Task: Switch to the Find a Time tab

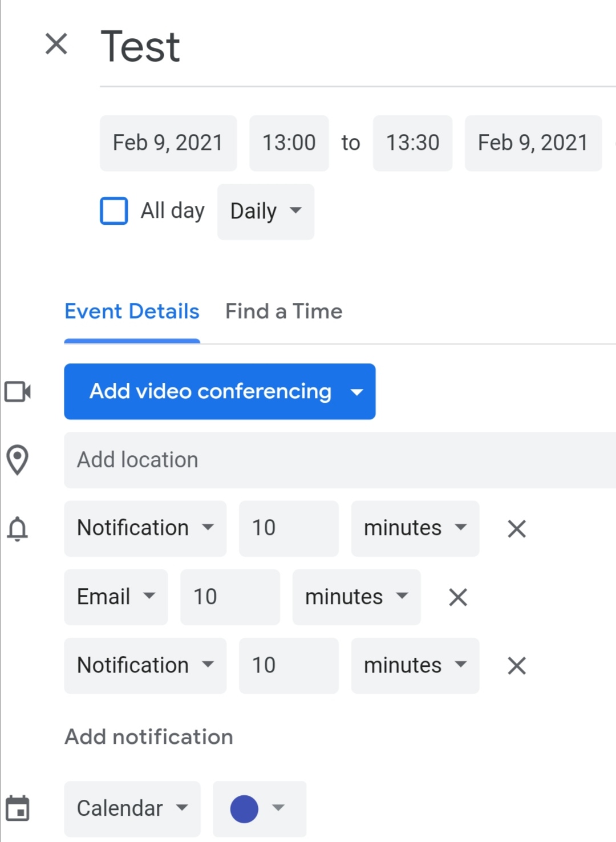Action: point(284,311)
